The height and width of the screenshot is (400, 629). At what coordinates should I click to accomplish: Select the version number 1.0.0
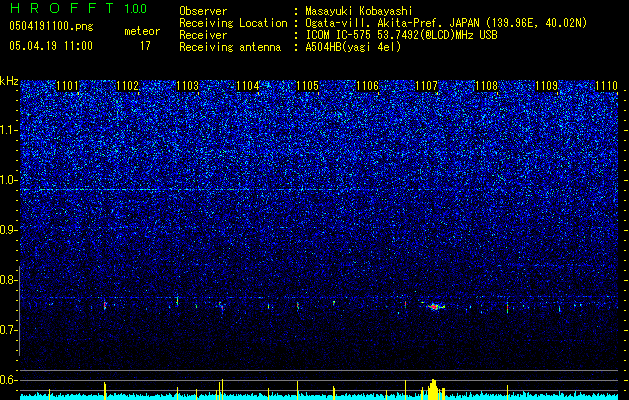[136, 8]
